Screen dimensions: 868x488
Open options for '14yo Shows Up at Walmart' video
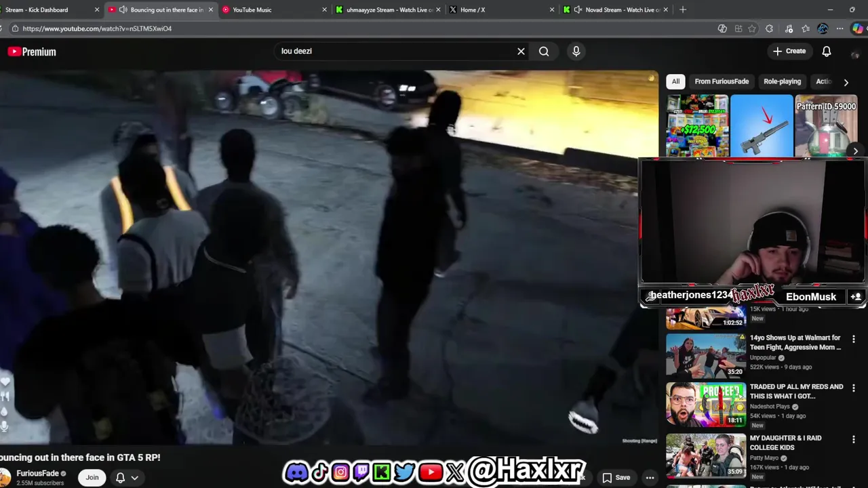click(854, 339)
